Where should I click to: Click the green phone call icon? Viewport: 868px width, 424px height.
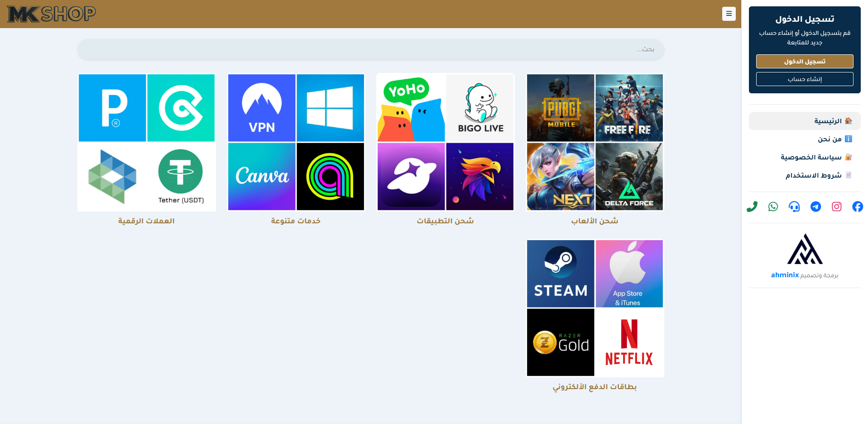pyautogui.click(x=752, y=207)
